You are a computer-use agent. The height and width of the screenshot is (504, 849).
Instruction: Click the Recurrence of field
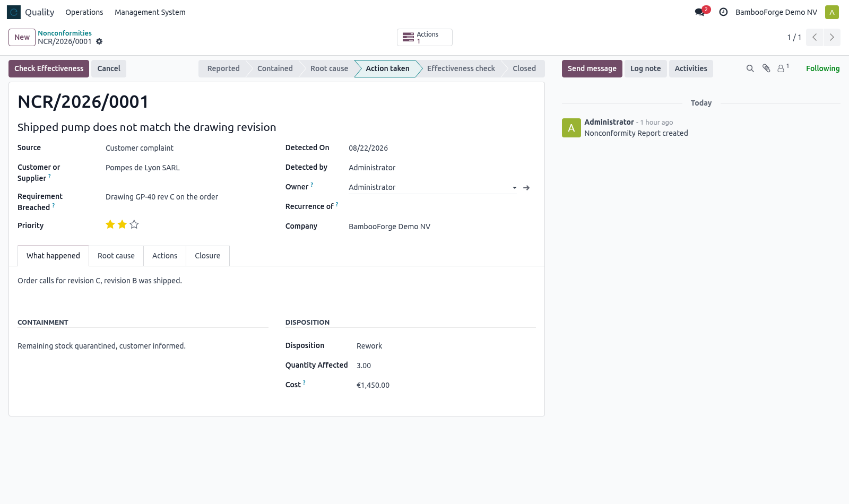[x=439, y=206]
